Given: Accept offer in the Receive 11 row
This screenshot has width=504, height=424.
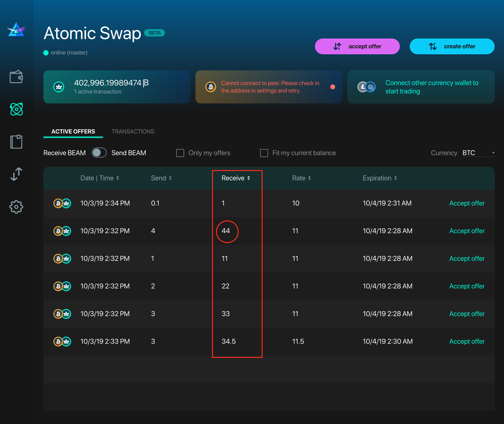Looking at the screenshot, I should coord(467,259).
